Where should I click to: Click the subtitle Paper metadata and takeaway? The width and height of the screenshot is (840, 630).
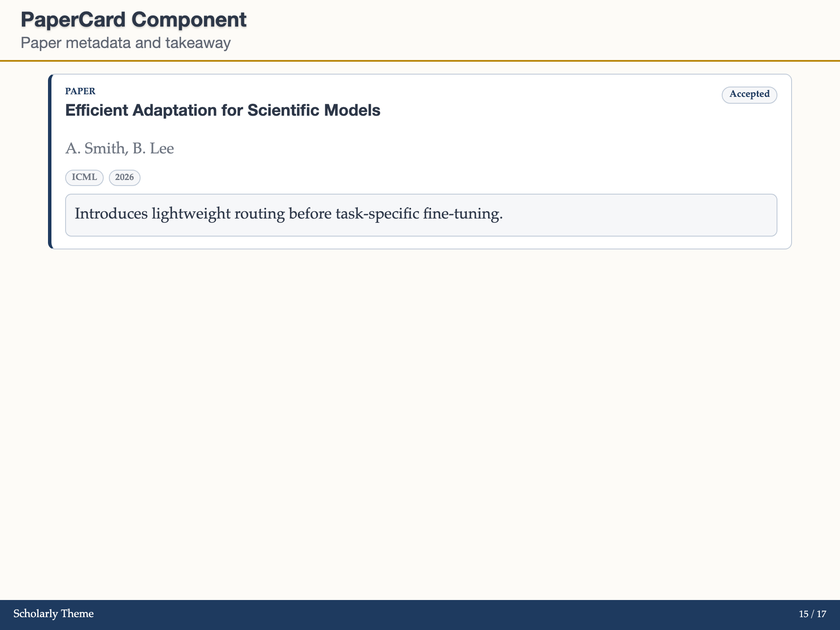pyautogui.click(x=126, y=43)
